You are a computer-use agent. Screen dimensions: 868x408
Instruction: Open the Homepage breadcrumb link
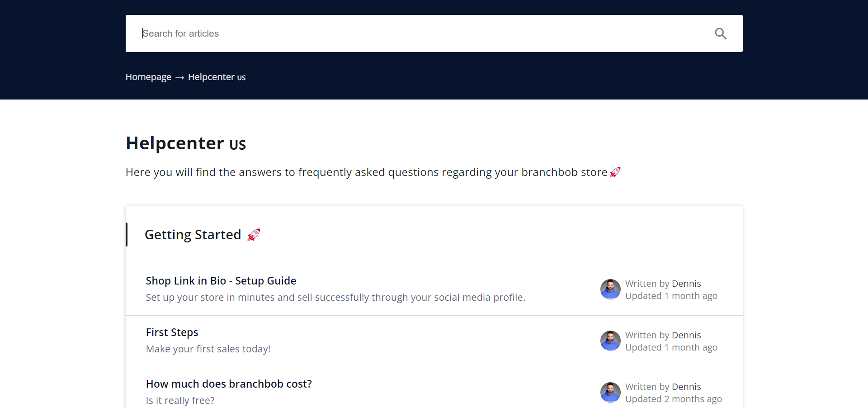[x=148, y=77]
